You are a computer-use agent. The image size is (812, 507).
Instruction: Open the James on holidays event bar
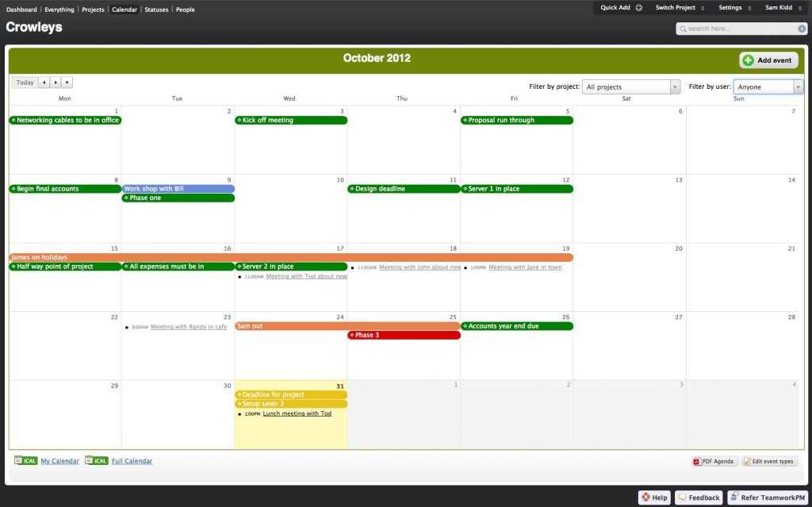click(291, 257)
